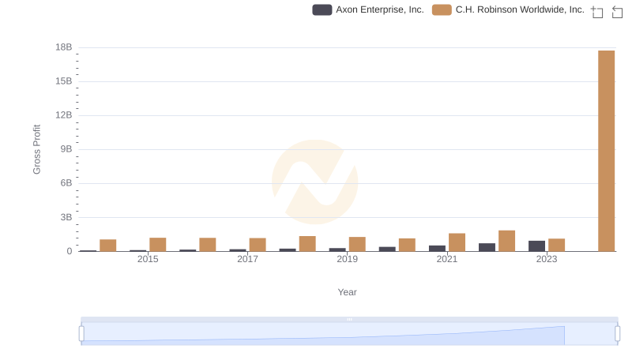The width and height of the screenshot is (632, 364).
Task: Click the dark Axon legend color swatch
Action: [x=322, y=9]
